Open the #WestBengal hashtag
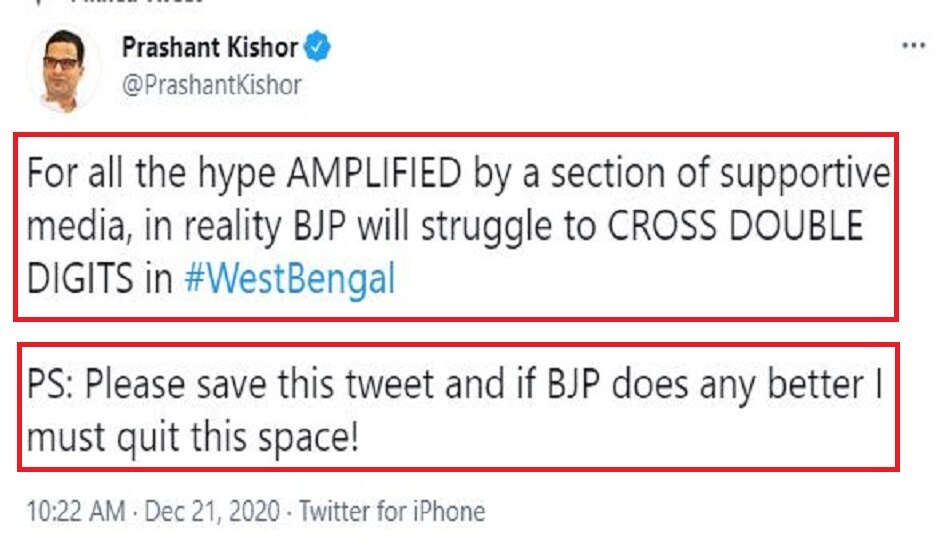The width and height of the screenshot is (950, 555). [x=290, y=279]
